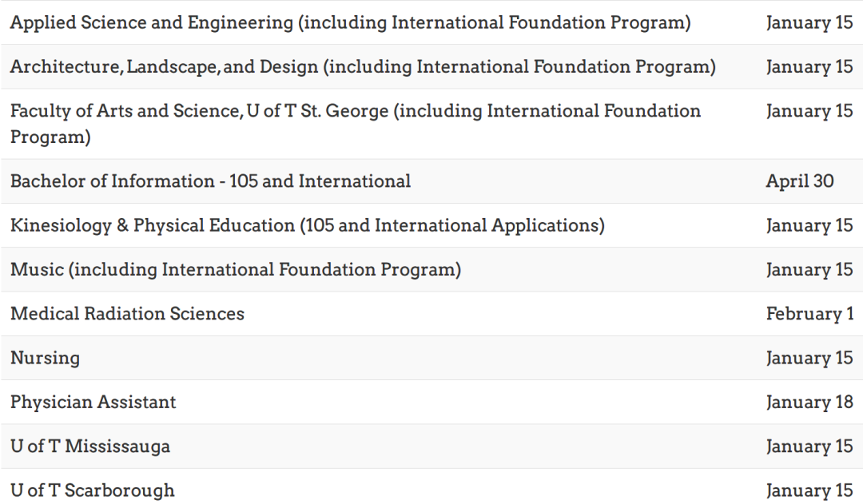Select the Medical Radiation Sciences row
Screen dimensions: 863x504
click(x=431, y=314)
